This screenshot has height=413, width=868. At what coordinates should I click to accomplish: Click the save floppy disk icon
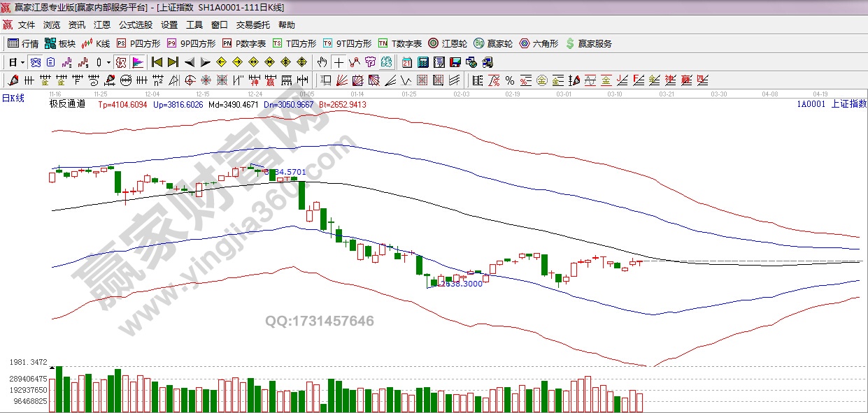pyautogui.click(x=455, y=62)
